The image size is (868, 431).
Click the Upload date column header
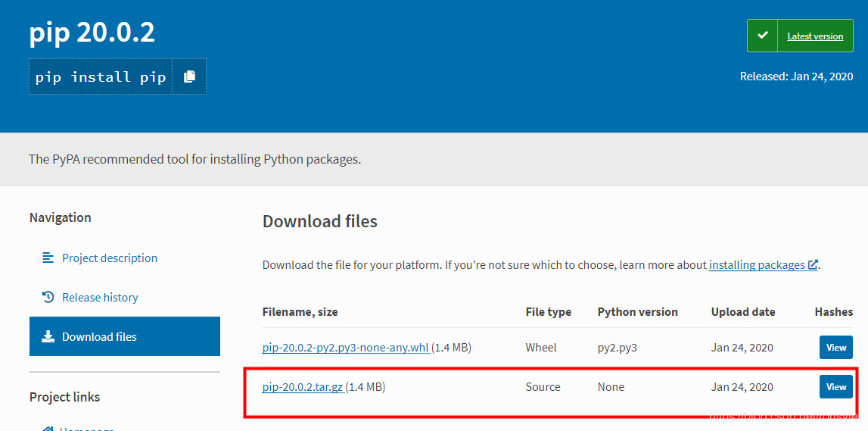pyautogui.click(x=743, y=312)
